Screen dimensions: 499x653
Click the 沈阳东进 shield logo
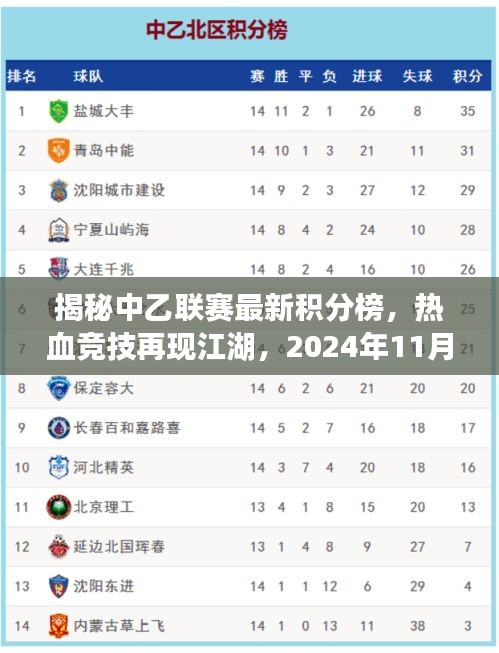[59, 586]
